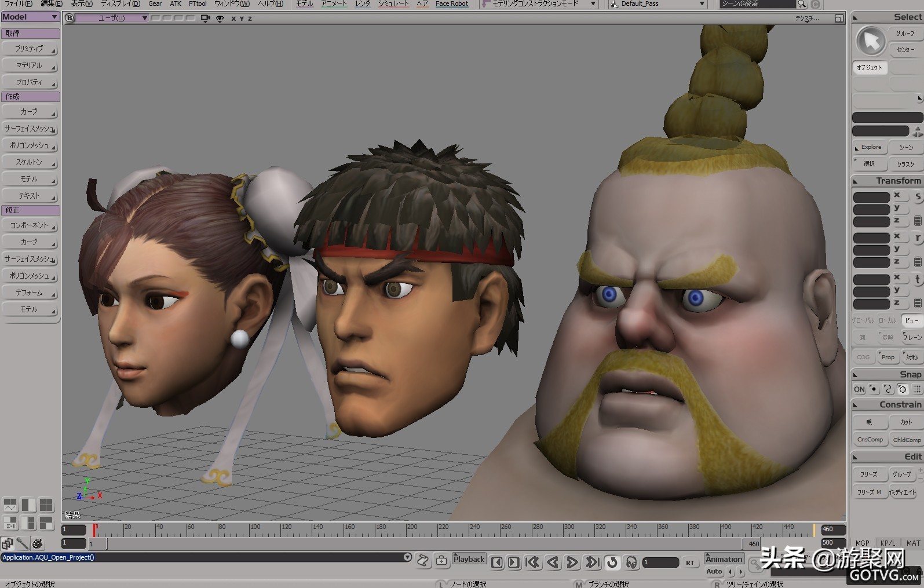924x588 pixels.
Task: Select the arrow selection tool
Action: pyautogui.click(x=870, y=41)
